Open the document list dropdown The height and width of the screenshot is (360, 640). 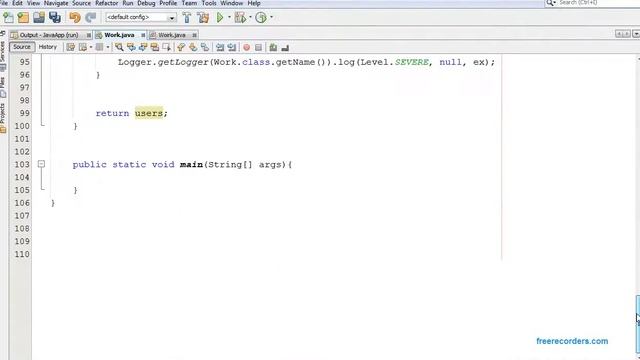[636, 34]
